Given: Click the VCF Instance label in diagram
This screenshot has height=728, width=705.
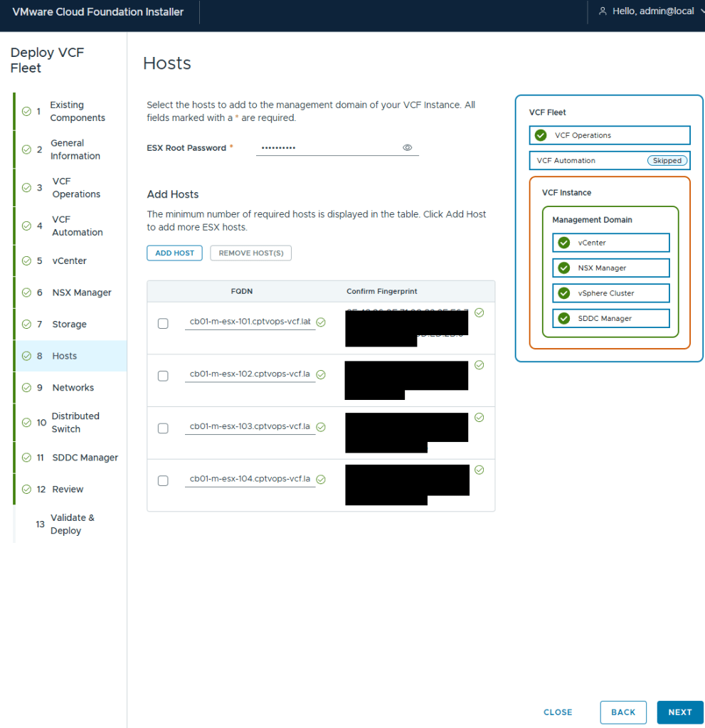Looking at the screenshot, I should point(566,193).
